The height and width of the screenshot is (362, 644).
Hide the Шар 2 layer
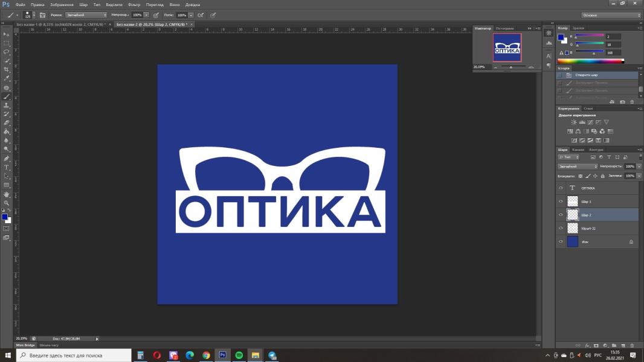tap(561, 215)
